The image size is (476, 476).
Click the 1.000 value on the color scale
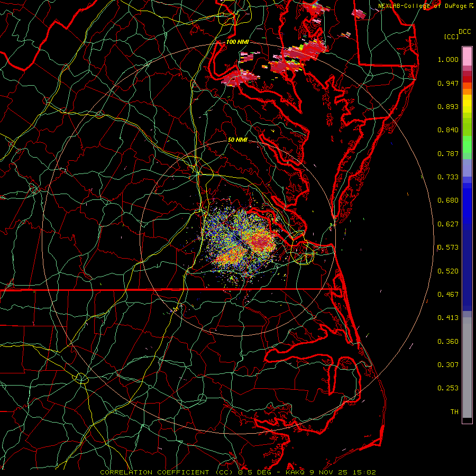448,59
